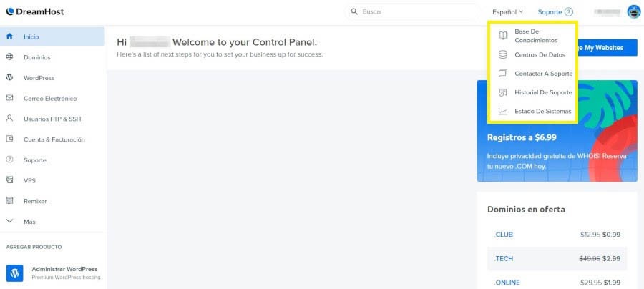
Task: Click into the Buscar search field
Action: (415, 12)
